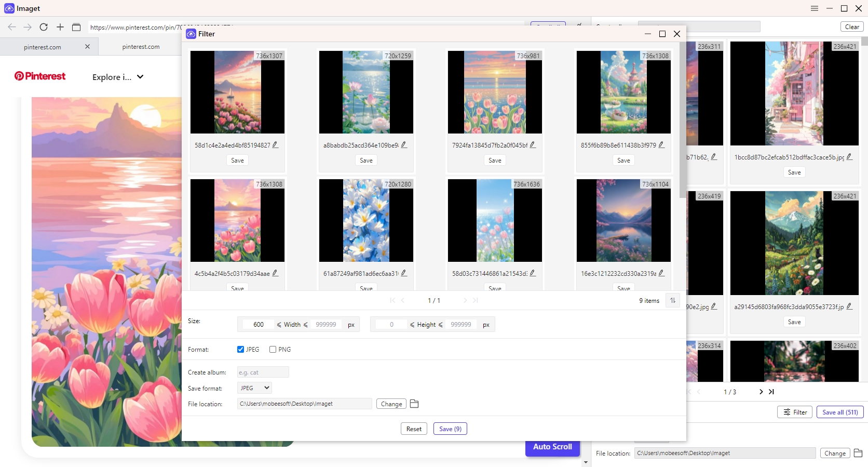Click Auto Scroll button
This screenshot has height=467, width=868.
tap(552, 447)
